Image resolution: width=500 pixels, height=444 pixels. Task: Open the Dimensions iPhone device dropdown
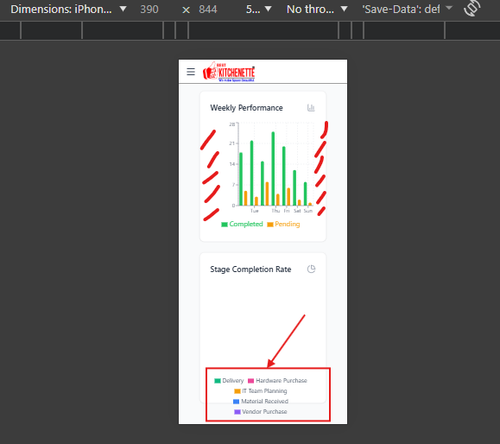point(68,9)
